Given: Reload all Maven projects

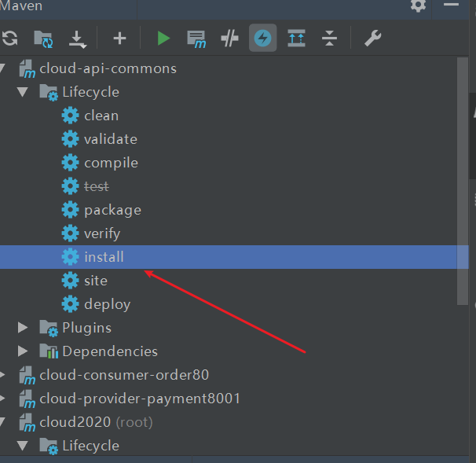Looking at the screenshot, I should [x=9, y=39].
